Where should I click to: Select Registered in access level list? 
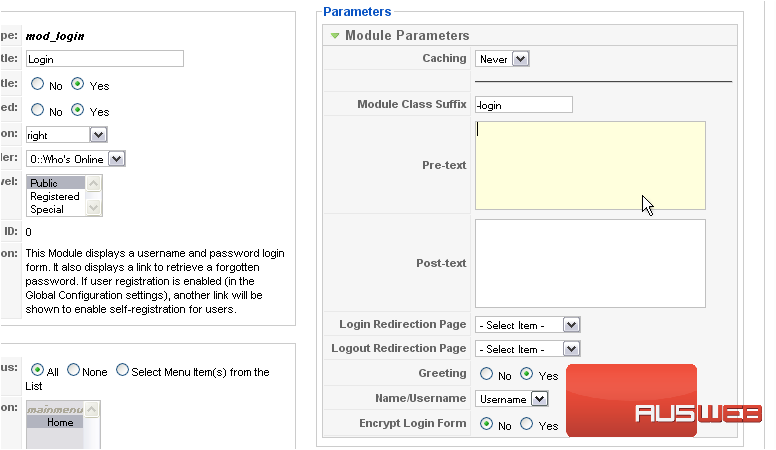[55, 197]
